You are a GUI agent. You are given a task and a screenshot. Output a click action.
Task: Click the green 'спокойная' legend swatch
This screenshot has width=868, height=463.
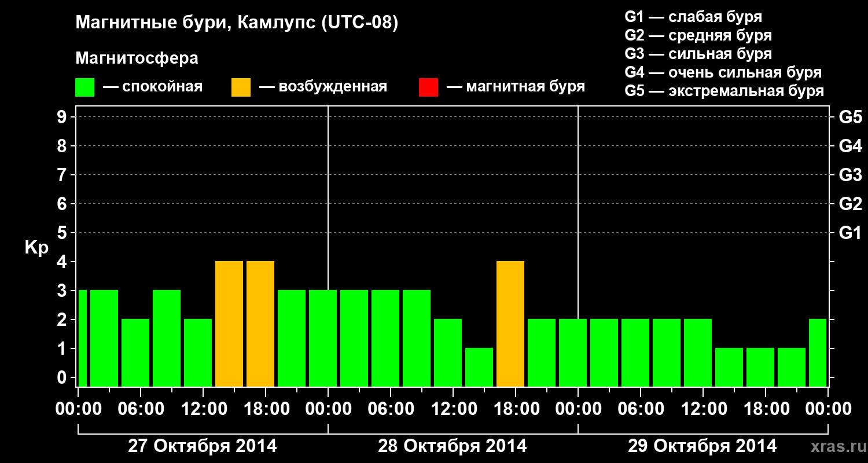[x=85, y=87]
